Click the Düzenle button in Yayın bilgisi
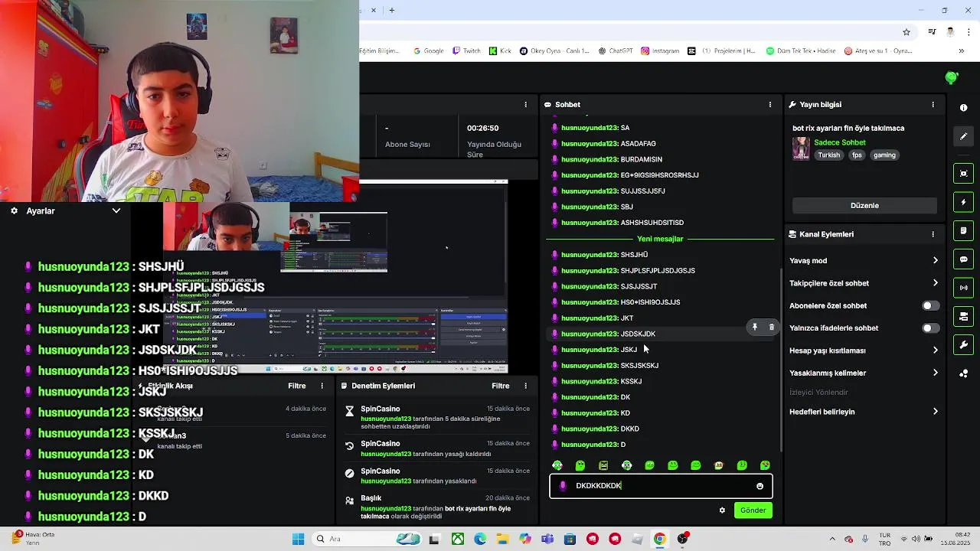 click(864, 206)
